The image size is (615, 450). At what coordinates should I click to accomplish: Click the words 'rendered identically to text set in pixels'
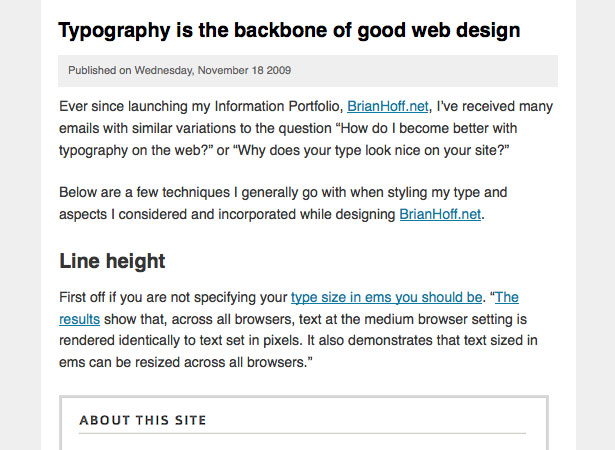(180, 341)
